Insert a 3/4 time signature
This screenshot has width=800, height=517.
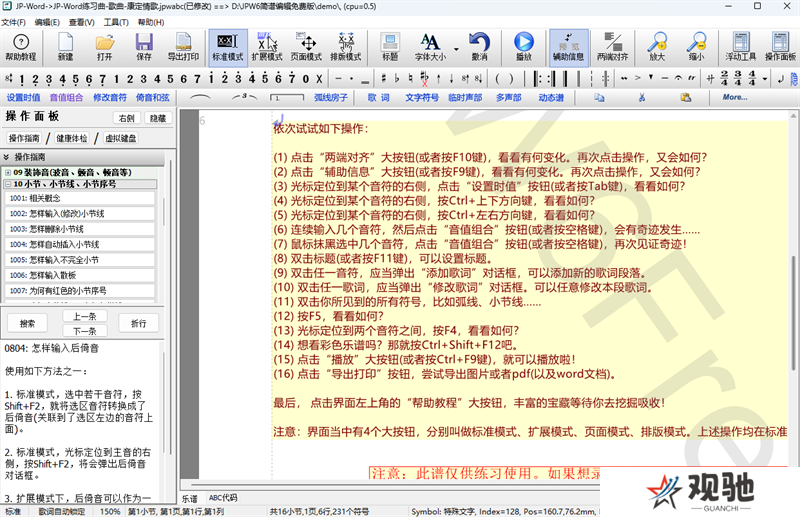click(x=738, y=78)
